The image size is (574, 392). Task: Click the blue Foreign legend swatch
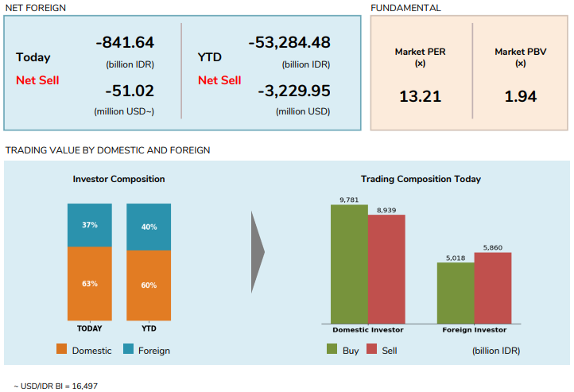128,348
